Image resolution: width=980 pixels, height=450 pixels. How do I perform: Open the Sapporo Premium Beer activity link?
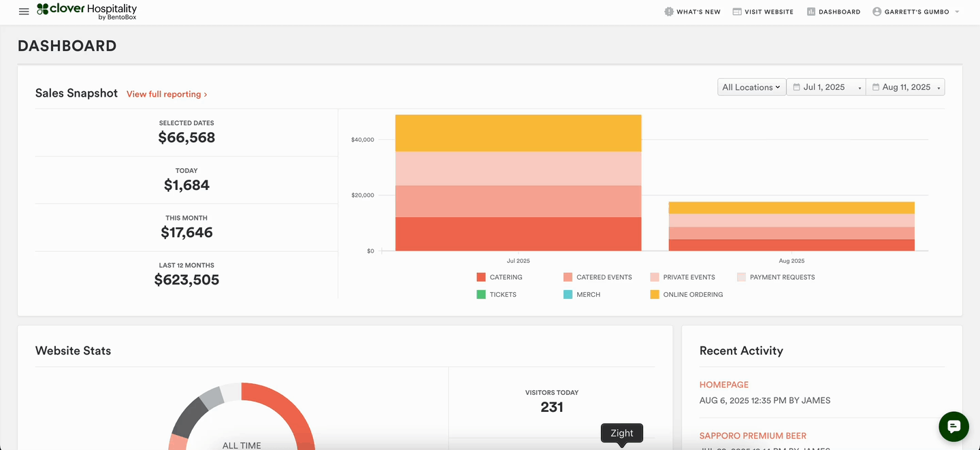[753, 436]
